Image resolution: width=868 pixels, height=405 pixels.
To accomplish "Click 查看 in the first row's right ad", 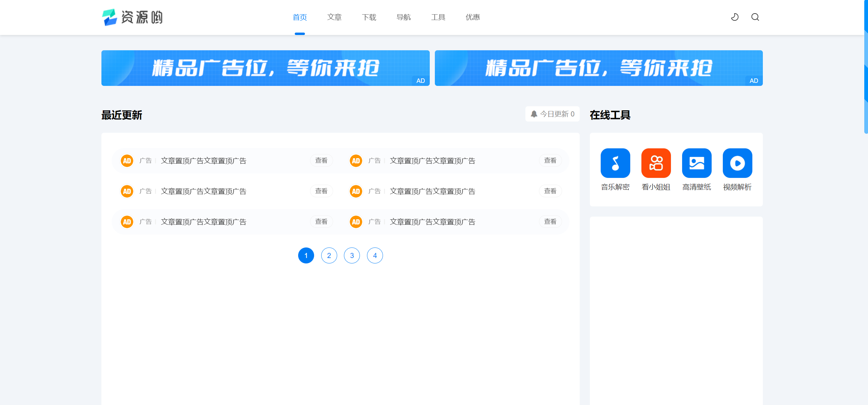I will (550, 161).
